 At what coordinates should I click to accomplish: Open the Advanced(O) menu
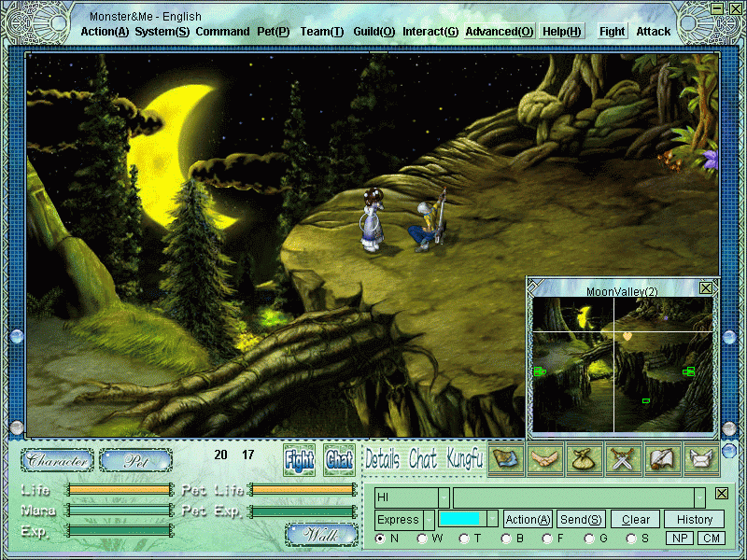[500, 32]
